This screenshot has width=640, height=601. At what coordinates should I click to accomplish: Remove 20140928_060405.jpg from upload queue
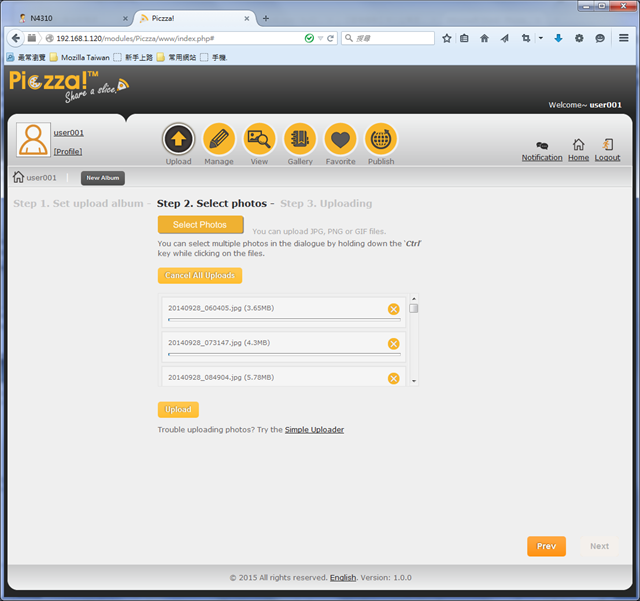[x=393, y=309]
